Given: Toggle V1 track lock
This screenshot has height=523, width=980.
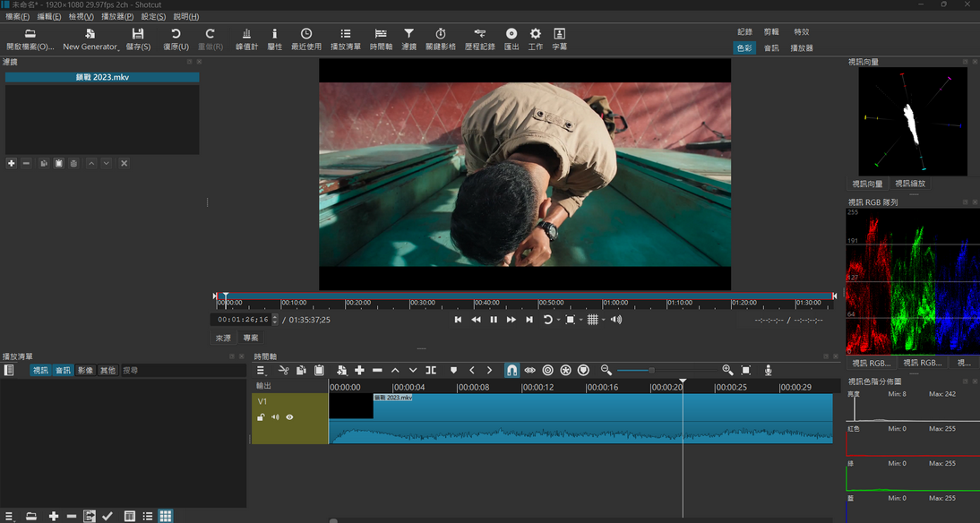Looking at the screenshot, I should [x=261, y=417].
